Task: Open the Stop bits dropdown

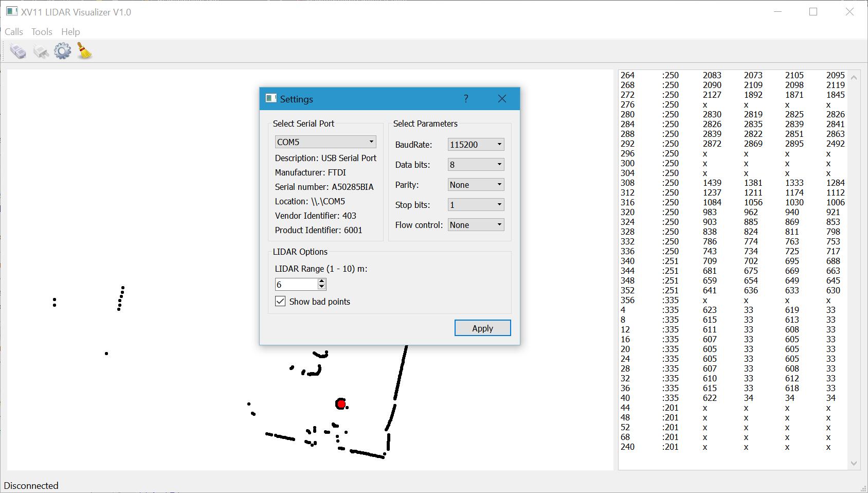Action: 476,205
